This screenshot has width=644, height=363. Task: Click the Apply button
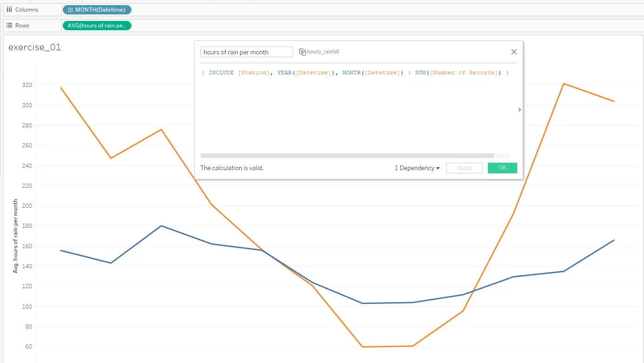(x=464, y=168)
